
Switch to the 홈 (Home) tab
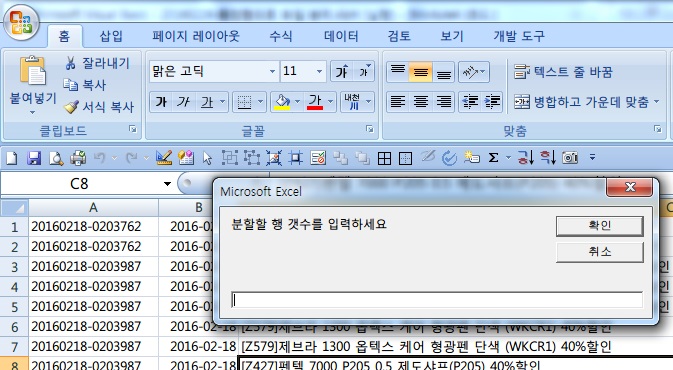(64, 36)
